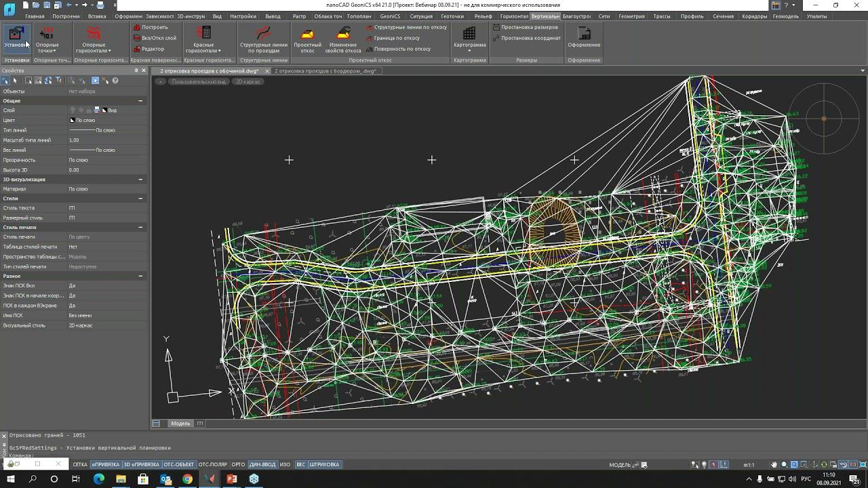868x488 pixels.
Task: Toggle СЕТКА grid display
Action: point(80,464)
